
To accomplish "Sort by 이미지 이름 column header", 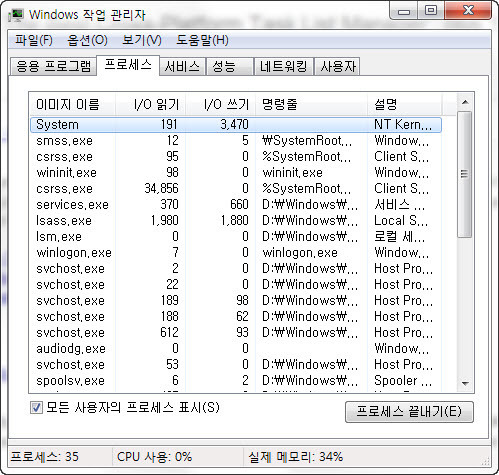I will pyautogui.click(x=72, y=105).
